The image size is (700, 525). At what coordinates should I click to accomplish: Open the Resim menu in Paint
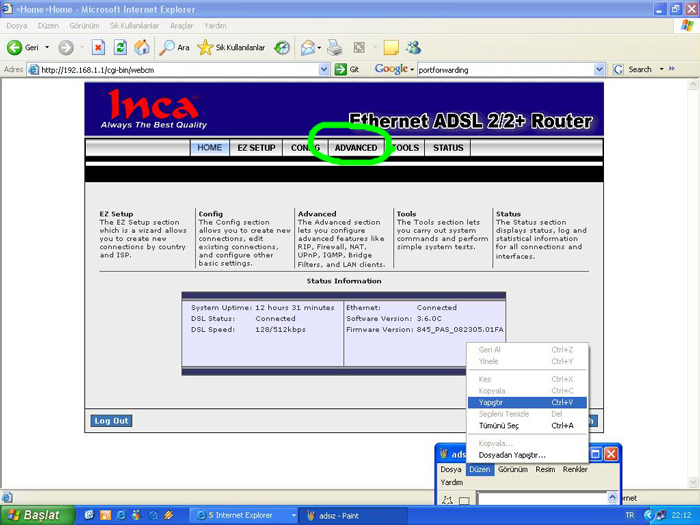click(x=546, y=470)
